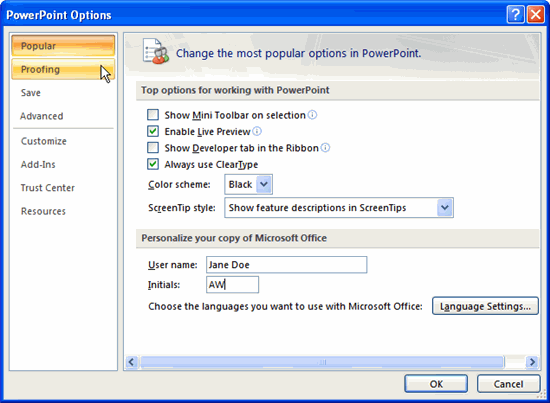
Task: Click the info icon next to Enable Live Preview
Action: (257, 131)
